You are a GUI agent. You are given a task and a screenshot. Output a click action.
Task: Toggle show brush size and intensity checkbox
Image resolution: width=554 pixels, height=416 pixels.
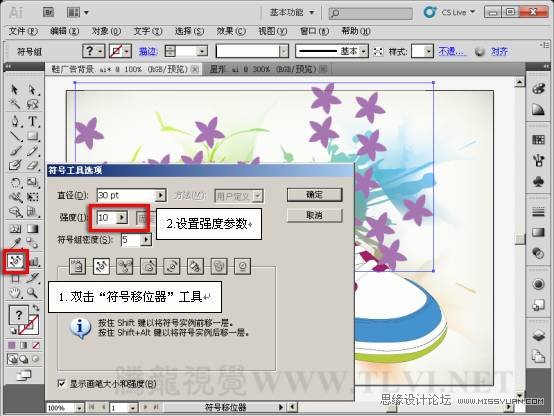(61, 384)
